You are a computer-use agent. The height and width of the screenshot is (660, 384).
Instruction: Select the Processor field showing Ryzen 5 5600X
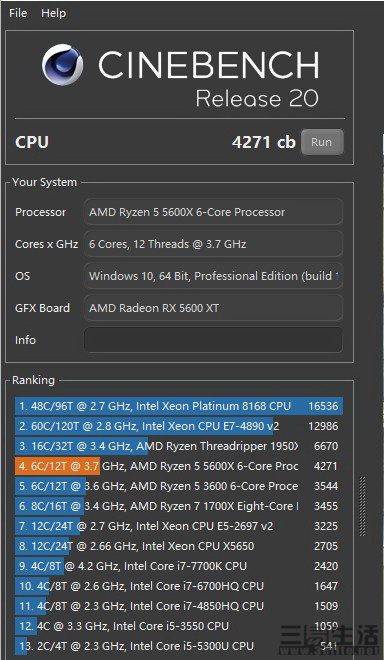point(213,212)
